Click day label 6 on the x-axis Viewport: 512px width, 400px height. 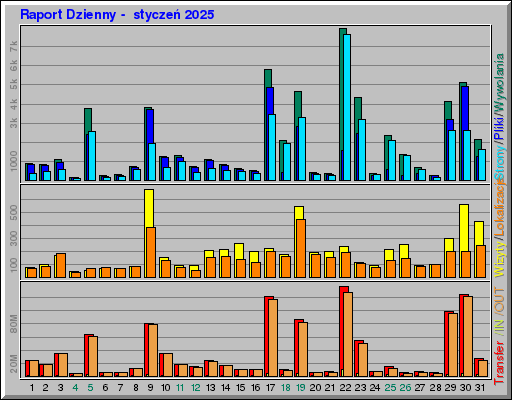(105, 388)
